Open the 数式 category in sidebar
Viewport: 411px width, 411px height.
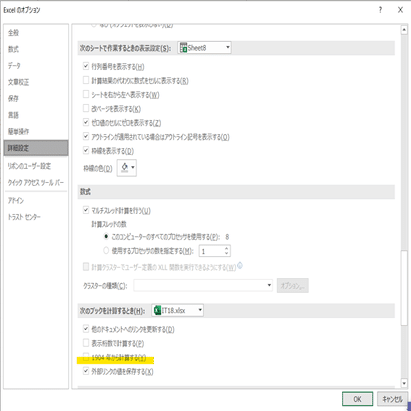click(x=13, y=49)
